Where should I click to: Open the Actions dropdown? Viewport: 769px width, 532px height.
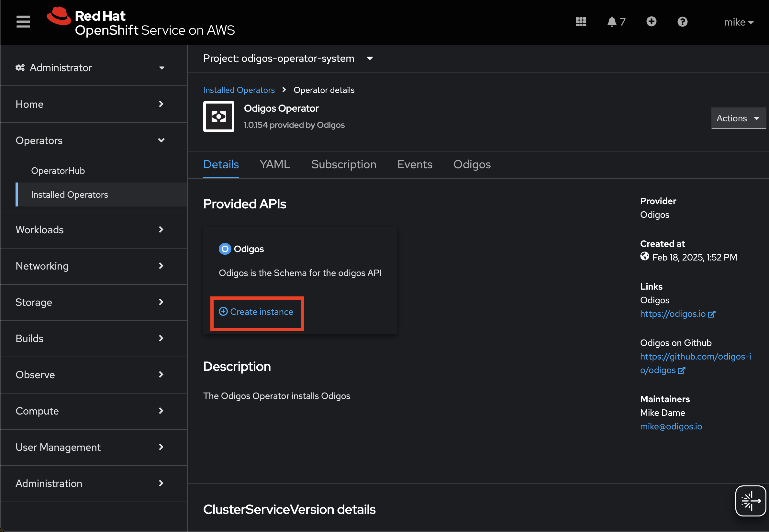point(738,118)
